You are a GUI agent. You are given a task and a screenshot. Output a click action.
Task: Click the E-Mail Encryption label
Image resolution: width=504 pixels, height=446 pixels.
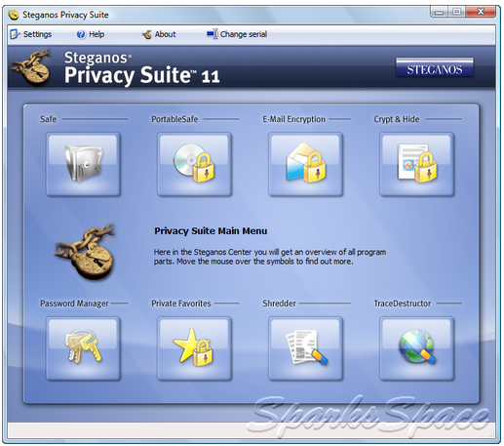(x=293, y=119)
